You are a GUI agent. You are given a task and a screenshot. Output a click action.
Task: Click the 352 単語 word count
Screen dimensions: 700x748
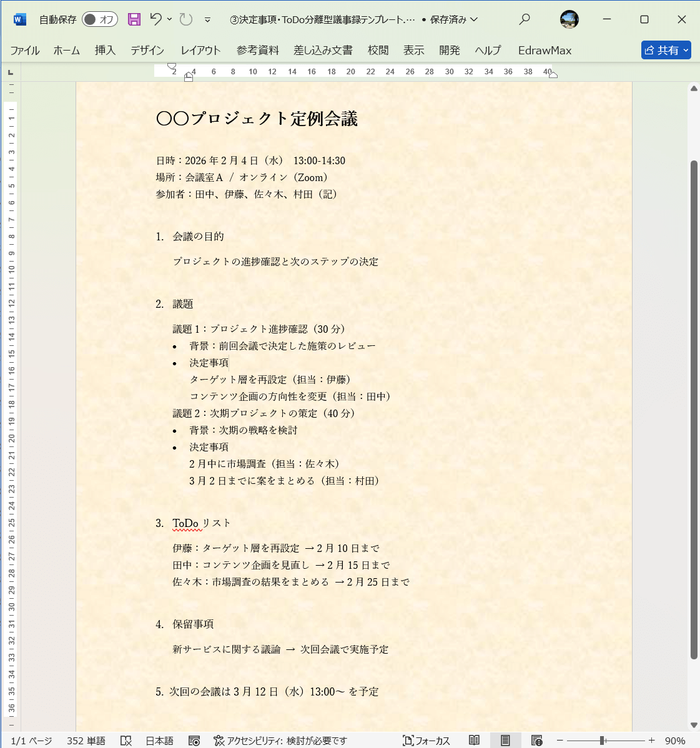click(85, 741)
